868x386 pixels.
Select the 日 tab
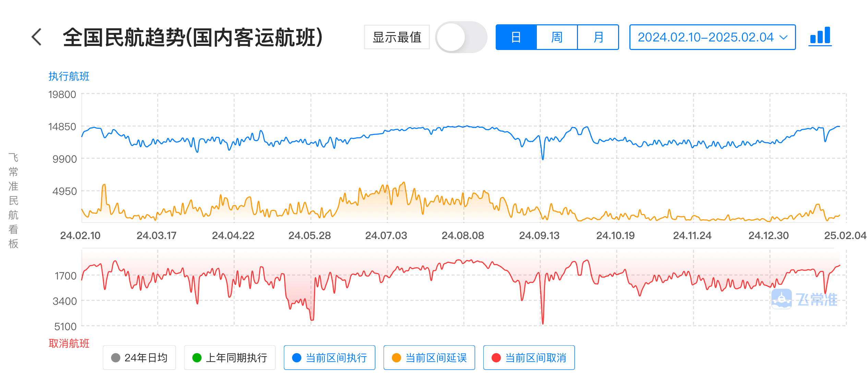coord(516,37)
